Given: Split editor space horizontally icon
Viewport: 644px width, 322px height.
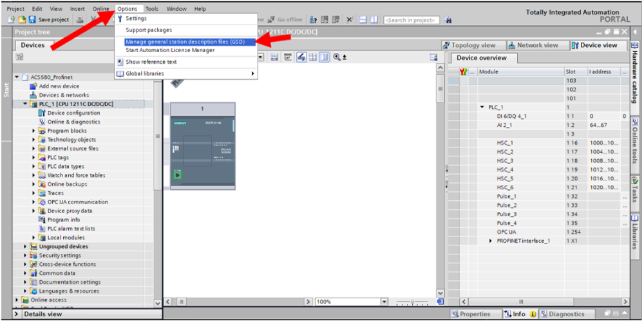Looking at the screenshot, I should [363, 19].
